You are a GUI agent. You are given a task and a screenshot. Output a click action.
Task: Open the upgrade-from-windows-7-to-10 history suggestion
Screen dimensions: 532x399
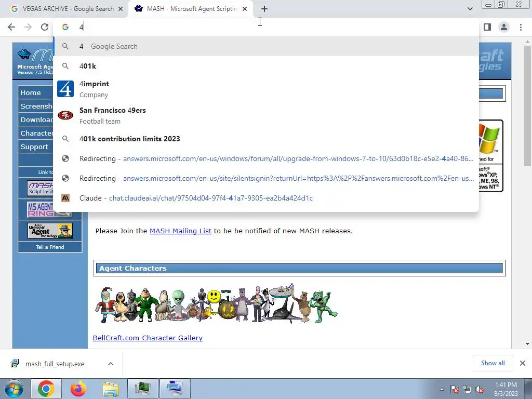coord(266,158)
